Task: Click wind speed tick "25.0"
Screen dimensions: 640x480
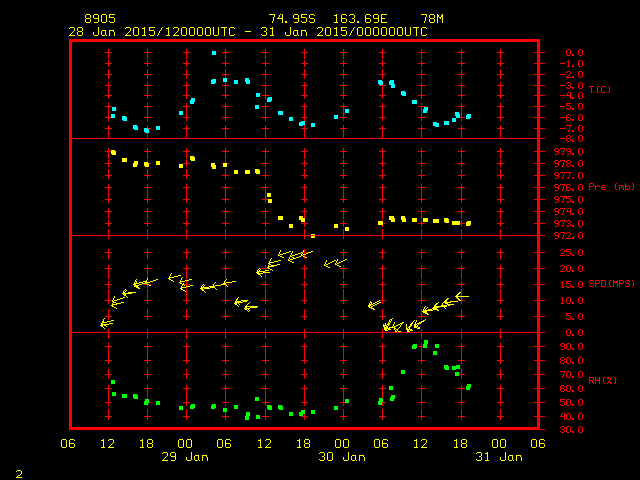Action: click(x=571, y=253)
